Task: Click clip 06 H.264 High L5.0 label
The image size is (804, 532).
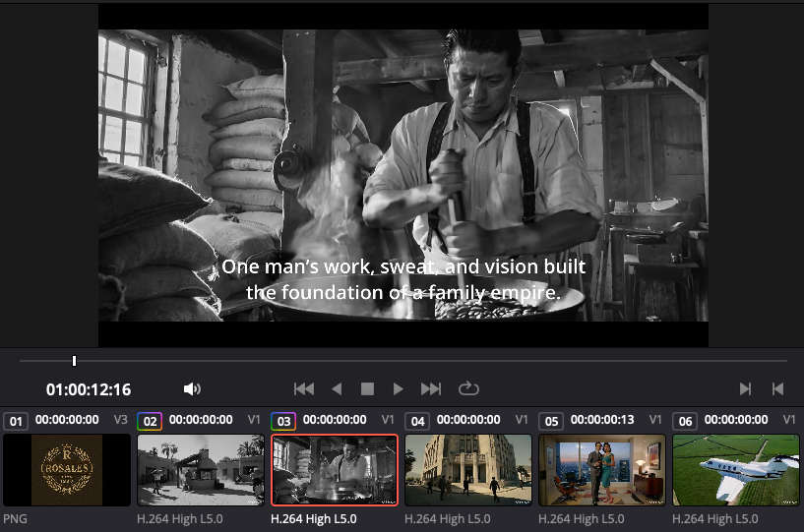Action: [x=714, y=518]
